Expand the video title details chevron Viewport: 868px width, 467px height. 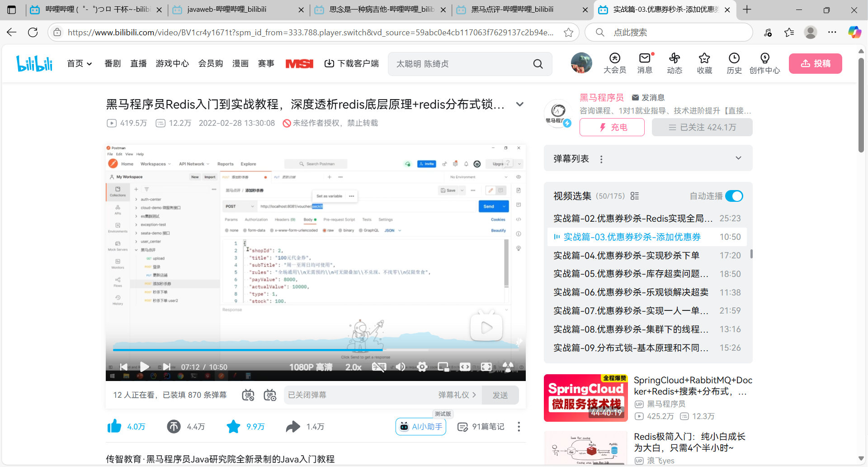click(520, 105)
